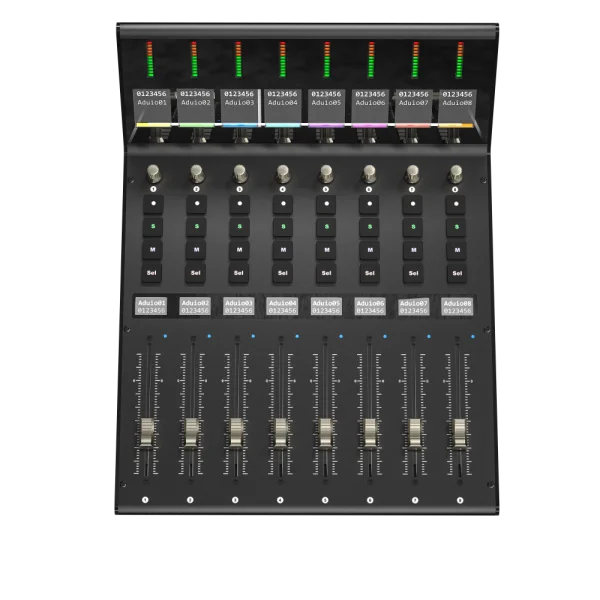Arm record button on channel 7
600x600 pixels.
pyautogui.click(x=413, y=204)
